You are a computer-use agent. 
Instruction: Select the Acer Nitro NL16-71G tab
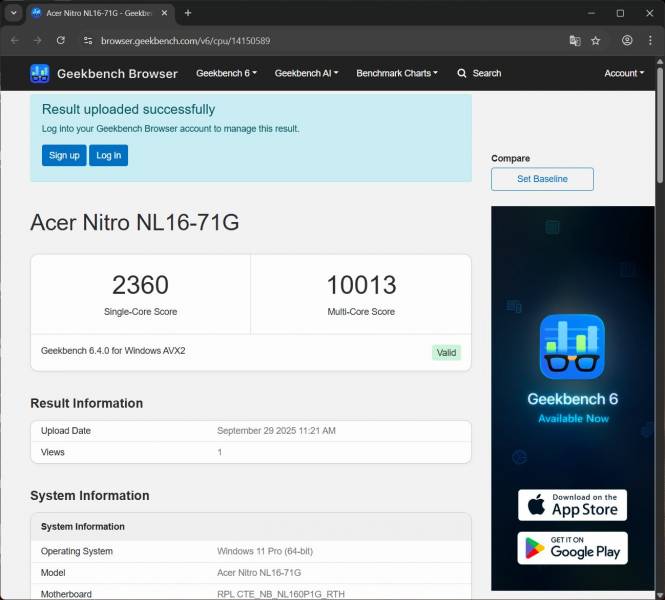(x=95, y=13)
